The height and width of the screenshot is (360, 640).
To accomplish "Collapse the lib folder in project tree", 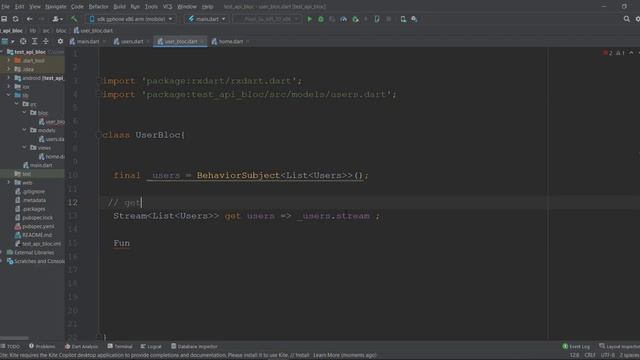I will [x=9, y=95].
